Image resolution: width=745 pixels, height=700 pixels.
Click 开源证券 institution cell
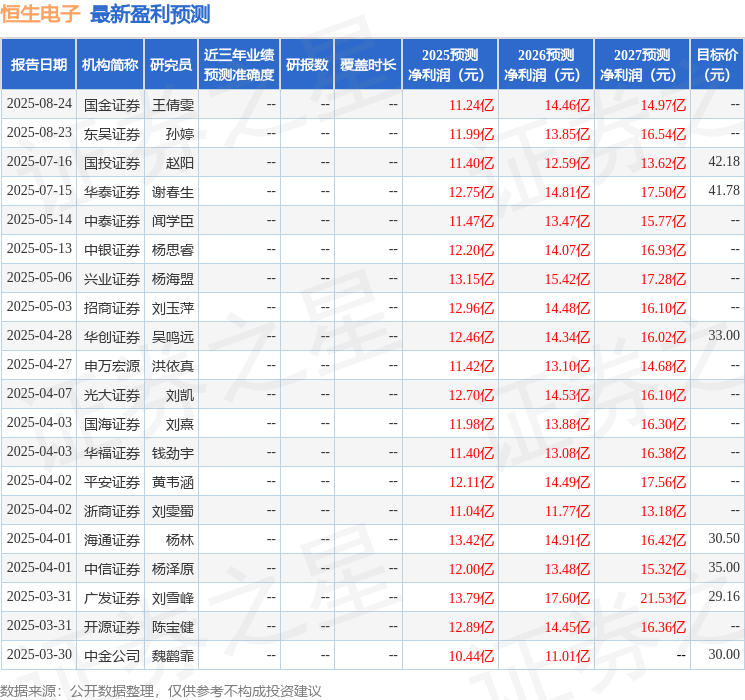click(112, 627)
